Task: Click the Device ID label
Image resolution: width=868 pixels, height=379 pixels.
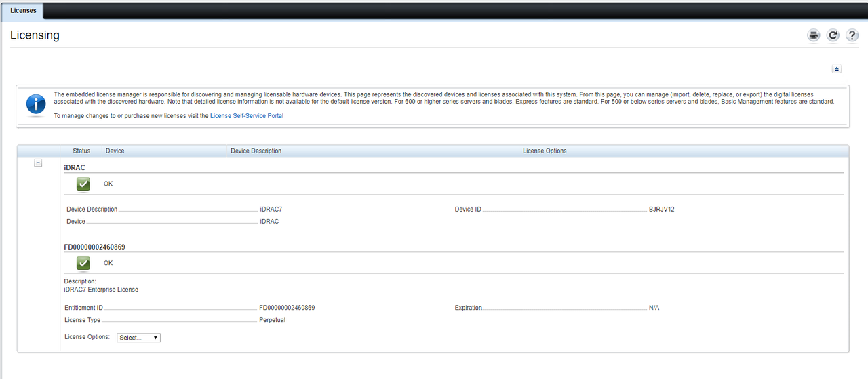Action: [468, 210]
